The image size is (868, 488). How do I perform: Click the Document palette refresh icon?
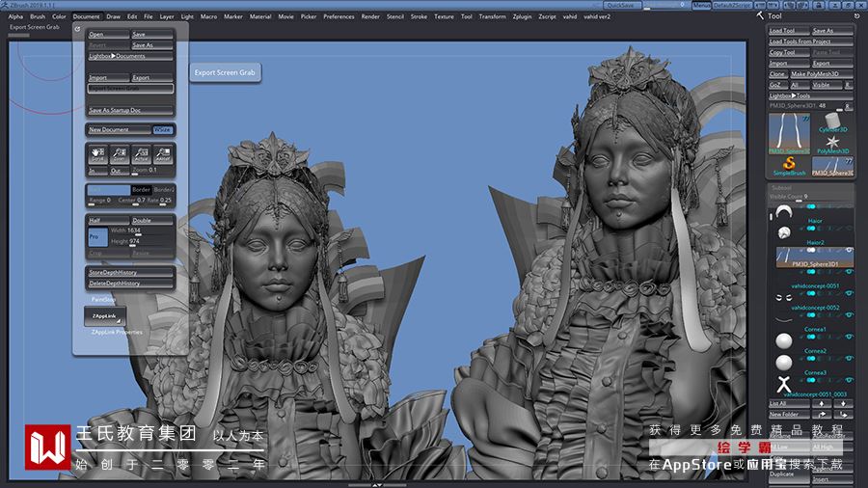77,29
